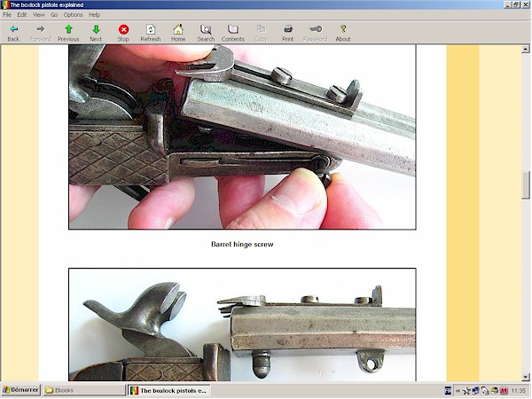Expand hidden tray icons chevron
Viewport: 532px width, 399px height.
point(458,391)
